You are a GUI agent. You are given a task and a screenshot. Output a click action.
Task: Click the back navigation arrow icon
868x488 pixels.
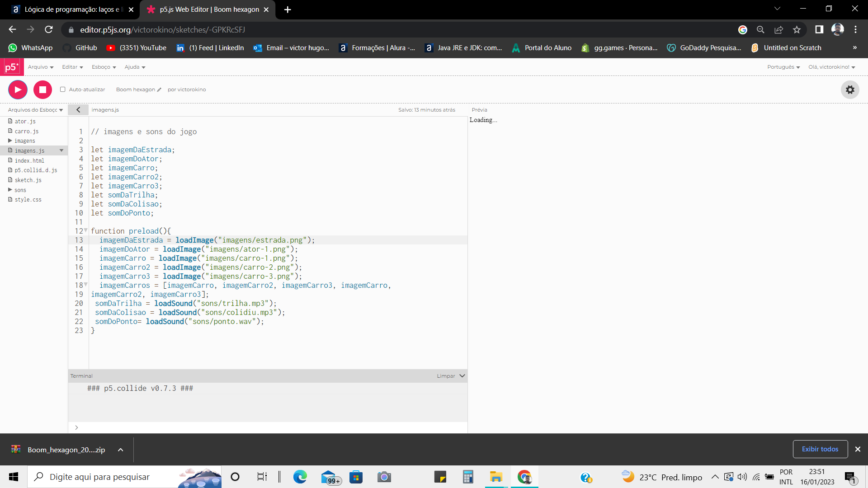(13, 30)
